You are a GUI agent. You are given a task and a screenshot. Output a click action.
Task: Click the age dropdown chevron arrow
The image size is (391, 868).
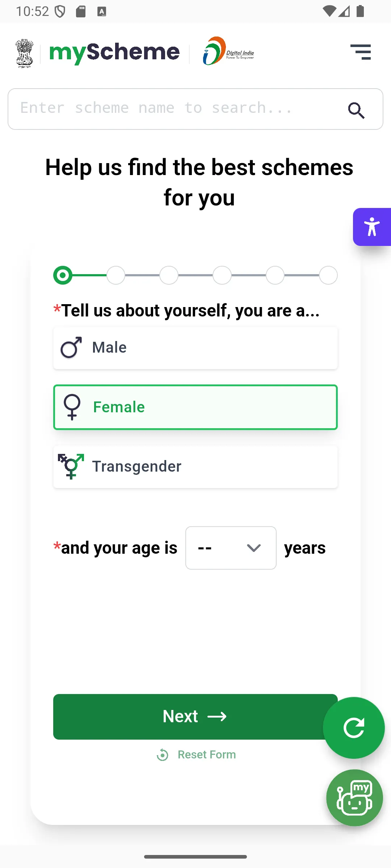tap(253, 548)
